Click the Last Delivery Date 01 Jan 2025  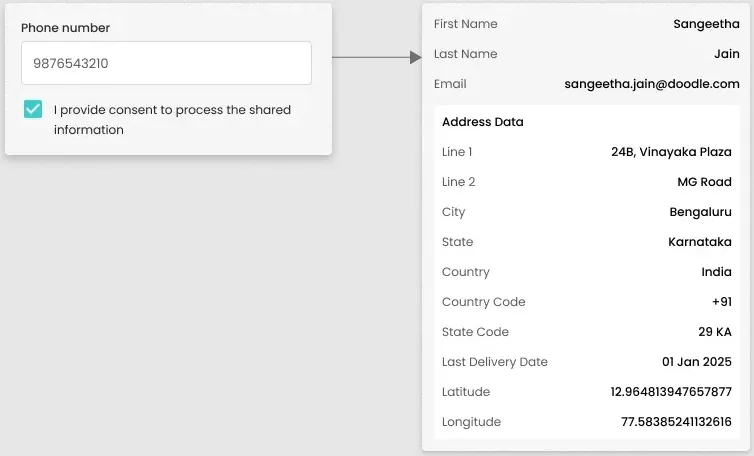(x=696, y=362)
